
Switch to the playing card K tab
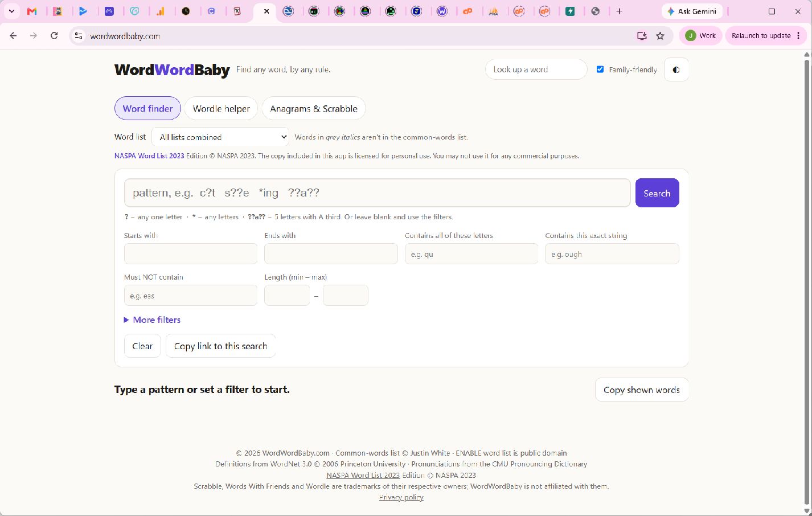[x=237, y=11]
